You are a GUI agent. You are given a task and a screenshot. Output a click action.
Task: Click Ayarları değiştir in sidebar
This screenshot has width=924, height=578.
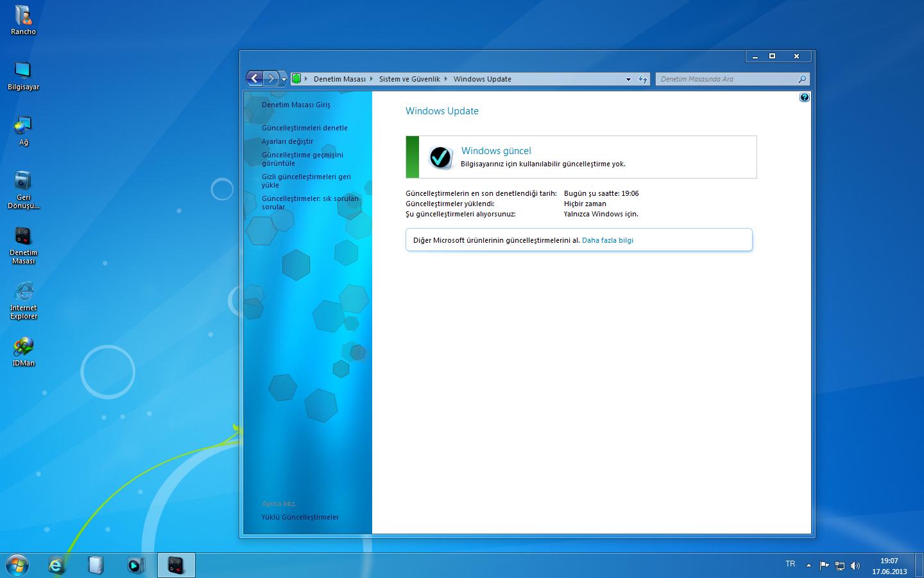click(x=287, y=141)
